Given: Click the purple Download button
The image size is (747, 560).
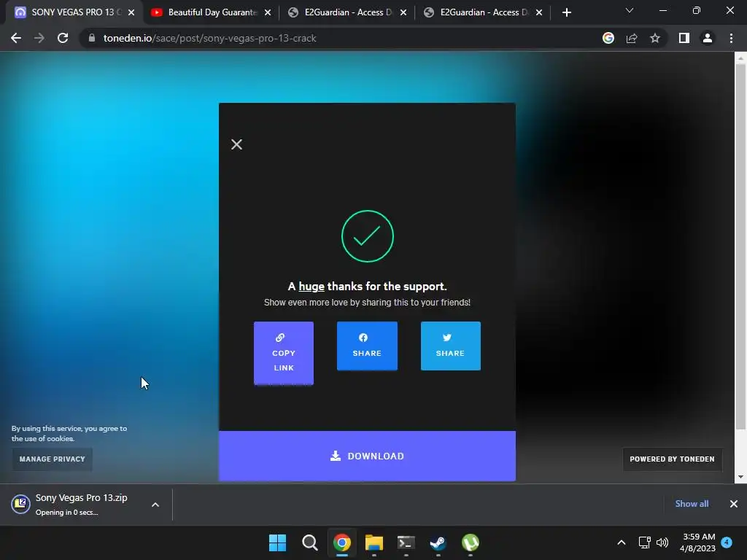Looking at the screenshot, I should [x=367, y=456].
